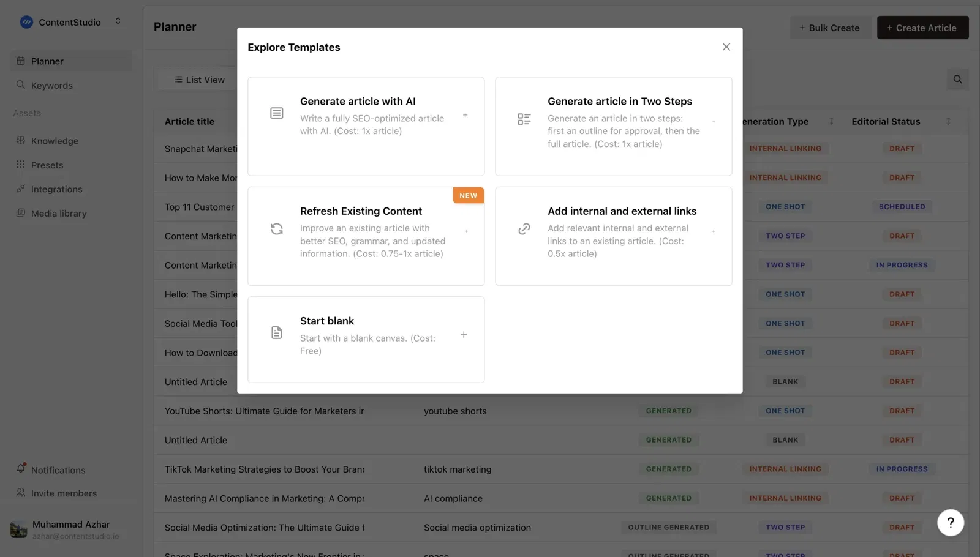Open the Presets panel from the sidebar
This screenshot has height=557, width=980.
47,165
